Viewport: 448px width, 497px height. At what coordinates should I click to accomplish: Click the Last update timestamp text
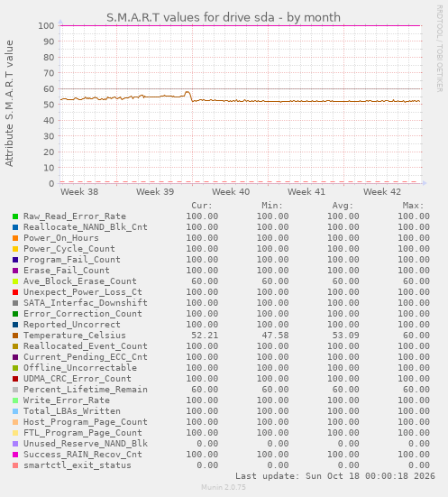pyautogui.click(x=335, y=476)
